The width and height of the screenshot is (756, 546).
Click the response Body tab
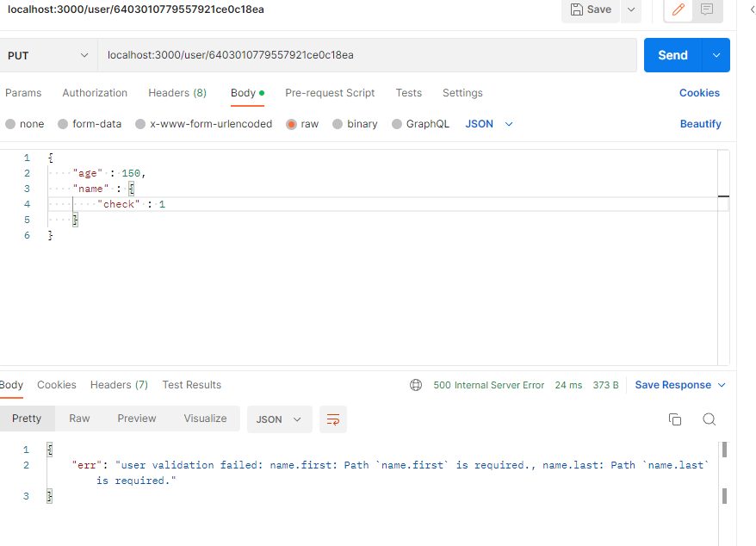(x=11, y=385)
